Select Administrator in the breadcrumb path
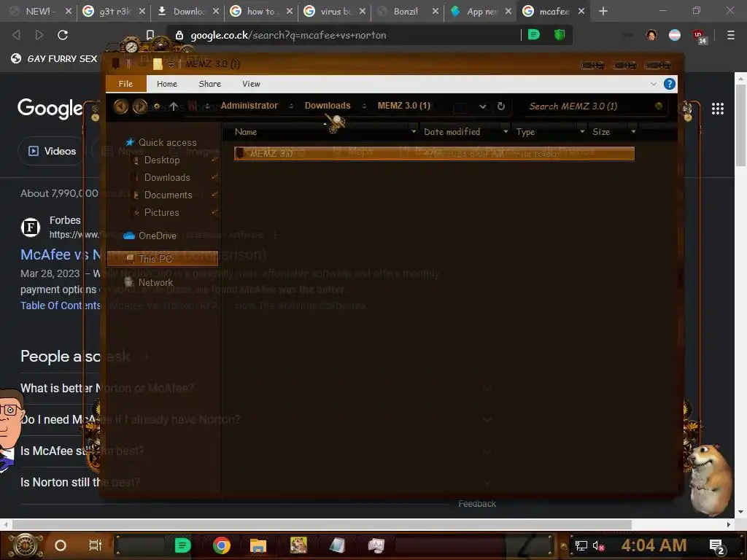 pos(249,106)
